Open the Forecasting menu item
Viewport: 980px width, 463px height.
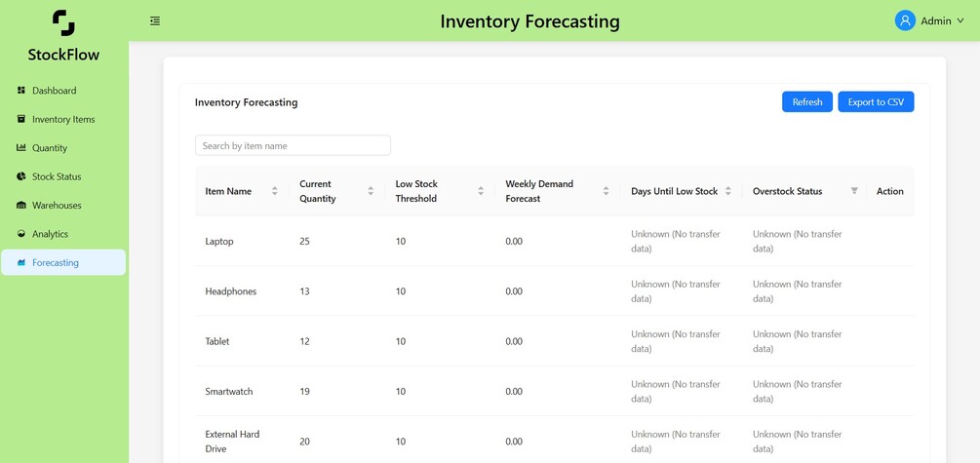[x=63, y=262]
